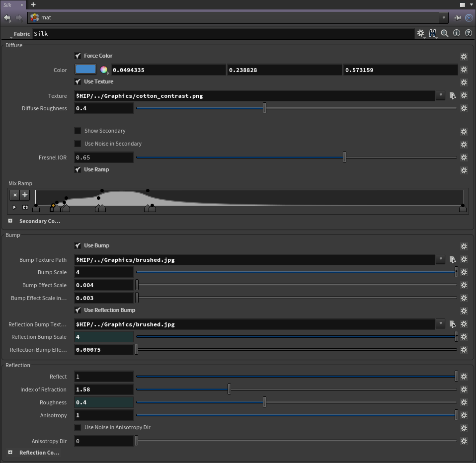
Task: Click the Color blue value 0.573159
Action: pos(400,70)
